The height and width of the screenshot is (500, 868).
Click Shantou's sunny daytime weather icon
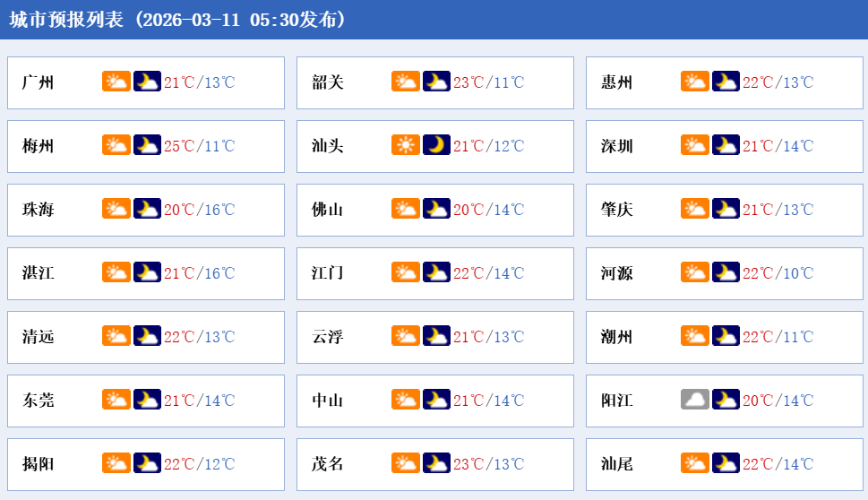(x=406, y=146)
